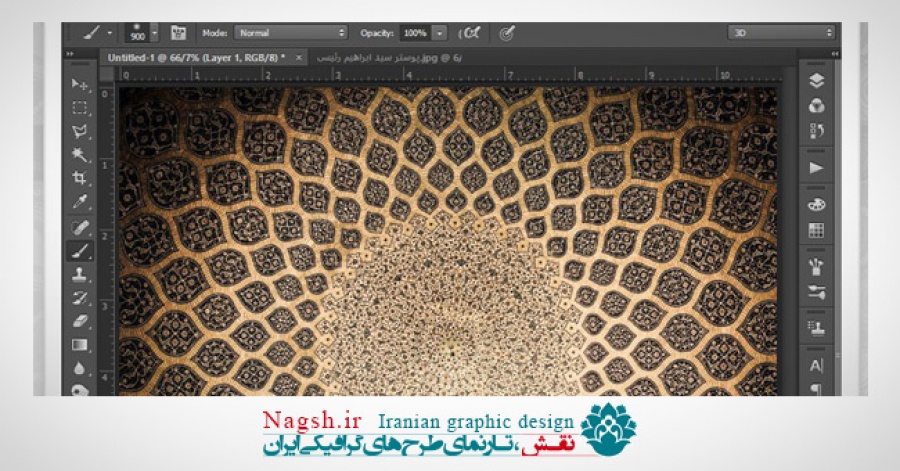Open the Channels panel icon
900x471 pixels.
click(x=816, y=106)
